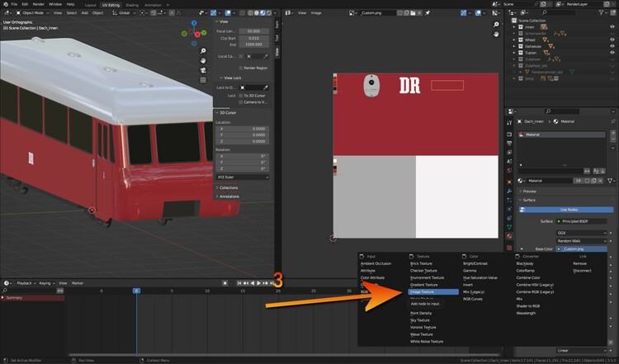Enable the Render Region checkbox
This screenshot has width=619, height=364.
click(x=239, y=68)
